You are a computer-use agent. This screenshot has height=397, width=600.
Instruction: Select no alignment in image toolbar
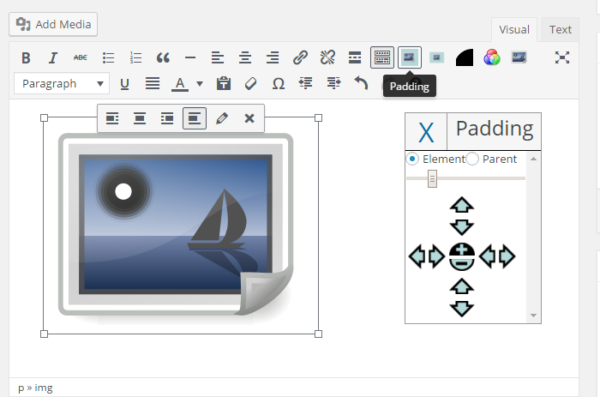(x=194, y=118)
